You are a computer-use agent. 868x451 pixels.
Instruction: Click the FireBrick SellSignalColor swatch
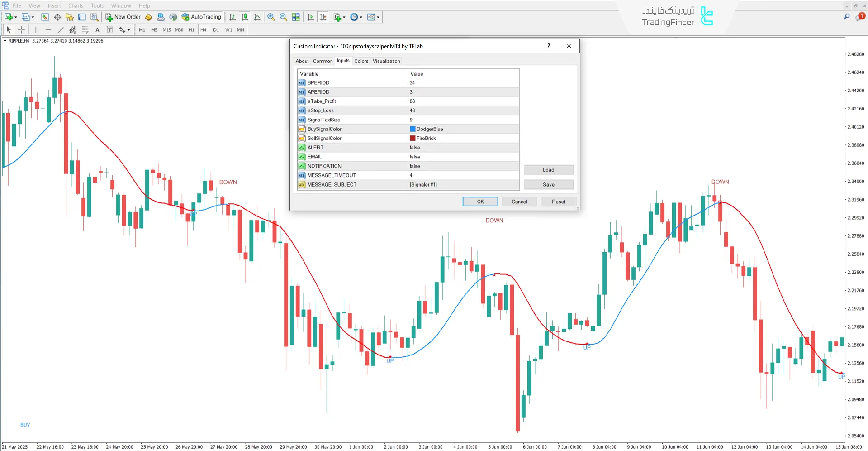pos(412,138)
